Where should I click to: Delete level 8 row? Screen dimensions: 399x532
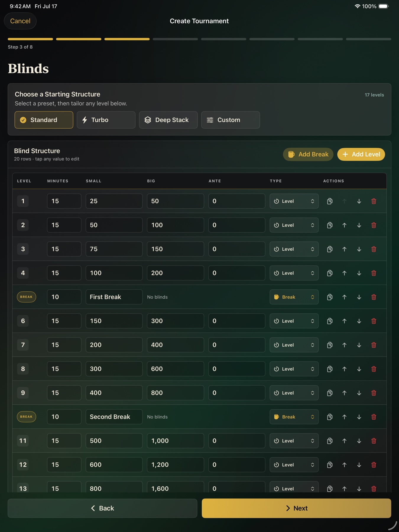[x=374, y=369]
